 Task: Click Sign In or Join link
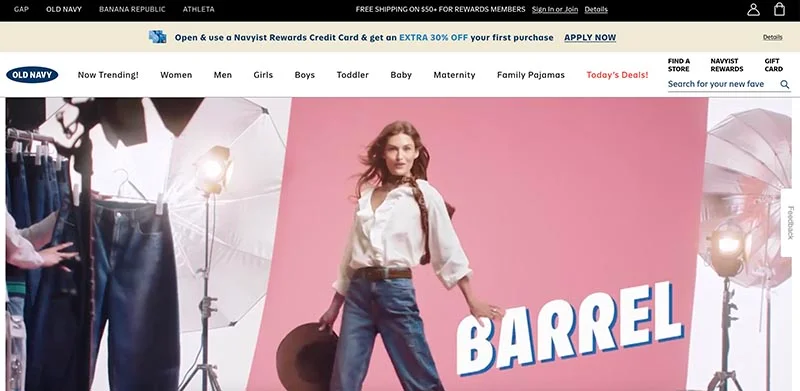pos(555,9)
